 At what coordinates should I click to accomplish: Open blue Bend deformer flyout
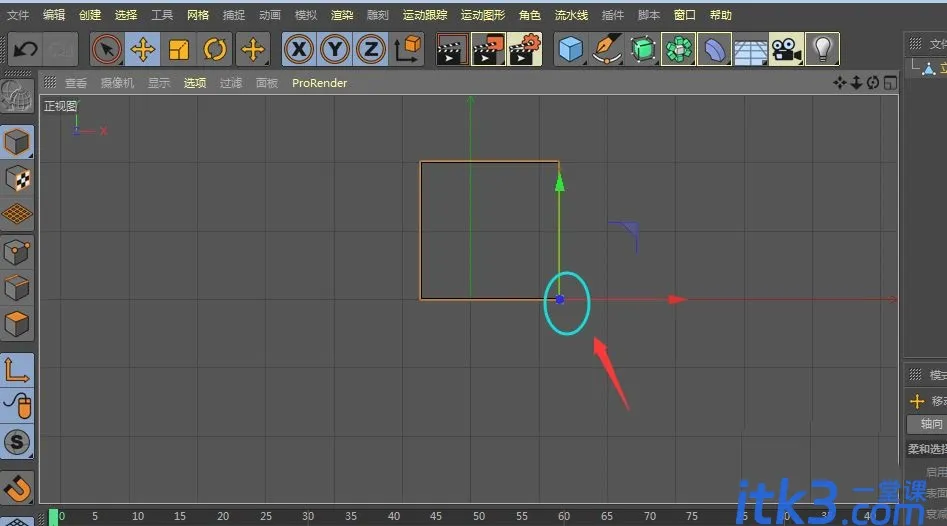[x=714, y=50]
